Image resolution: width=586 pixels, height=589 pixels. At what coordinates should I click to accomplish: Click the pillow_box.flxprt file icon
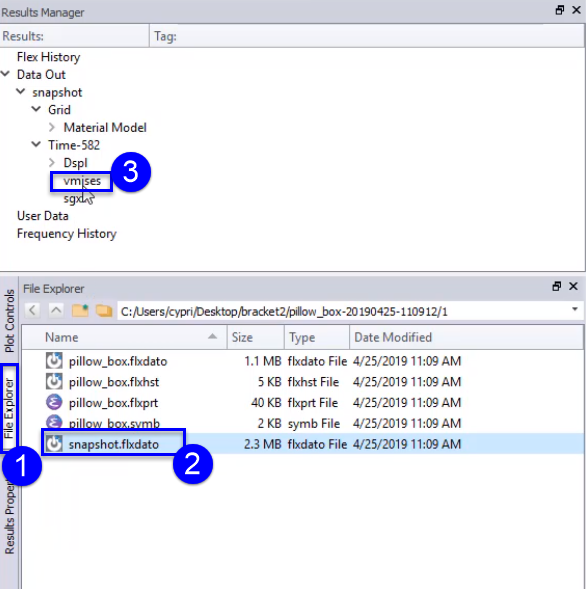[x=54, y=402]
